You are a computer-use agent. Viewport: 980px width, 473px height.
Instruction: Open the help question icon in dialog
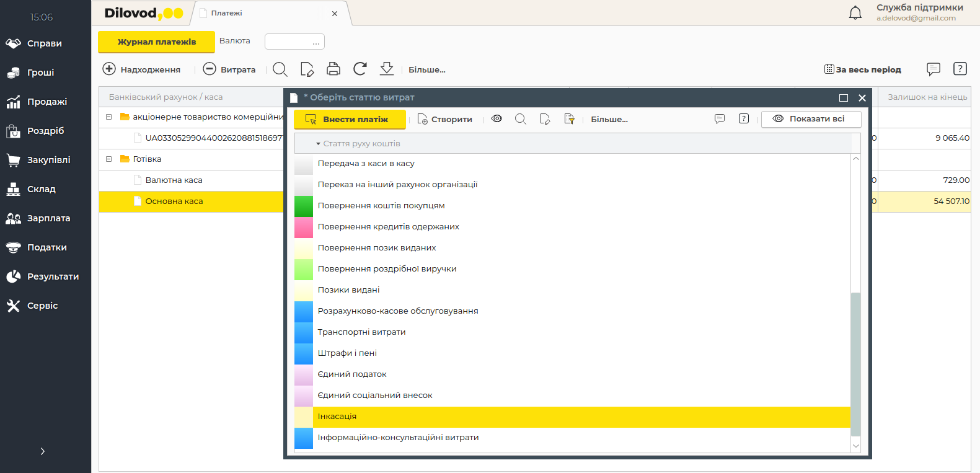point(744,119)
